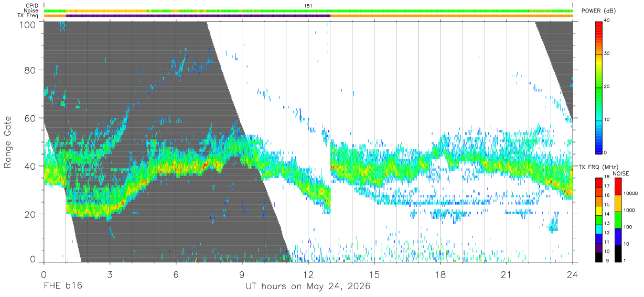Click the 'TX Freq' label at top left
Image resolution: width=644 pixels, height=297 pixels.
click(x=28, y=16)
